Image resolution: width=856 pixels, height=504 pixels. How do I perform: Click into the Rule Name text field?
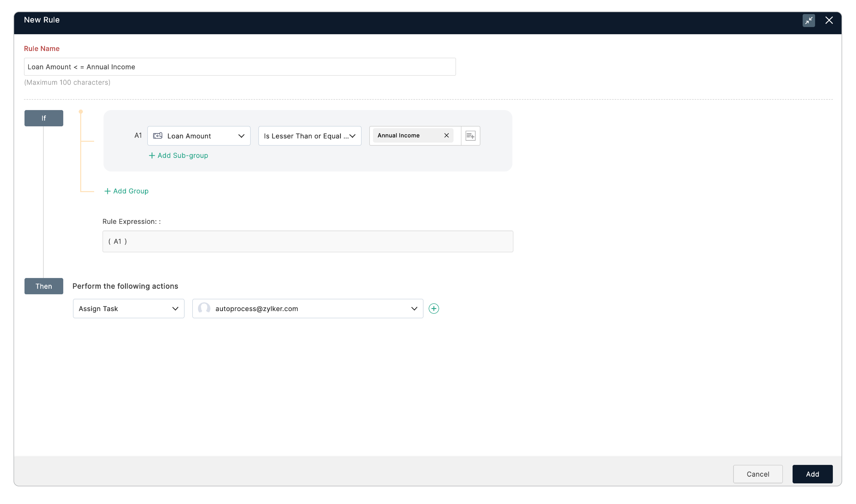point(239,67)
